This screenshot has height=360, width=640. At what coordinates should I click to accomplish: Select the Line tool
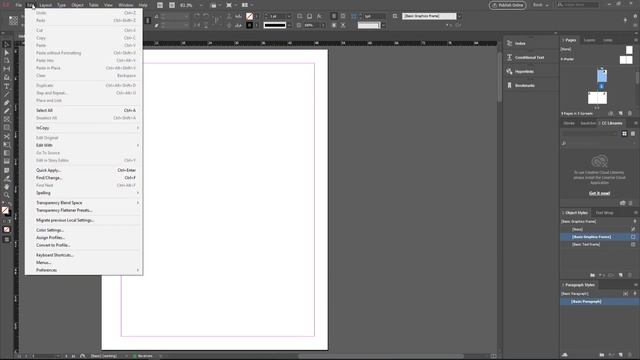tap(7, 94)
